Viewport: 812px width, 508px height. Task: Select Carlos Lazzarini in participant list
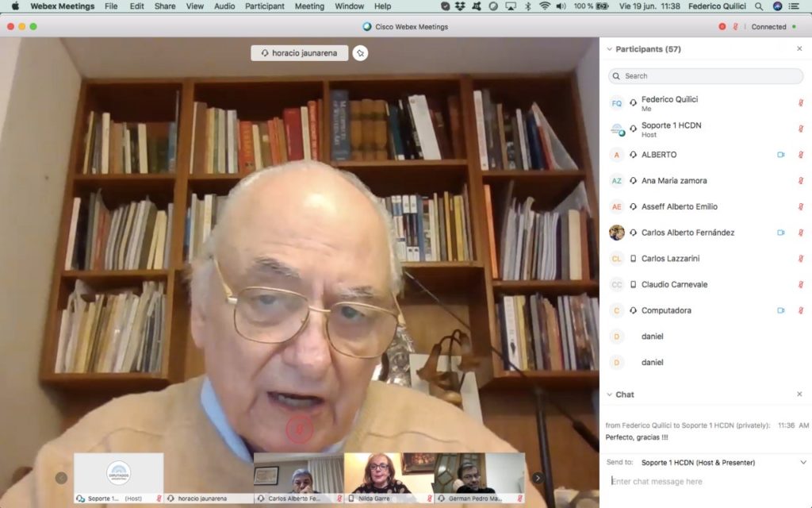705,258
